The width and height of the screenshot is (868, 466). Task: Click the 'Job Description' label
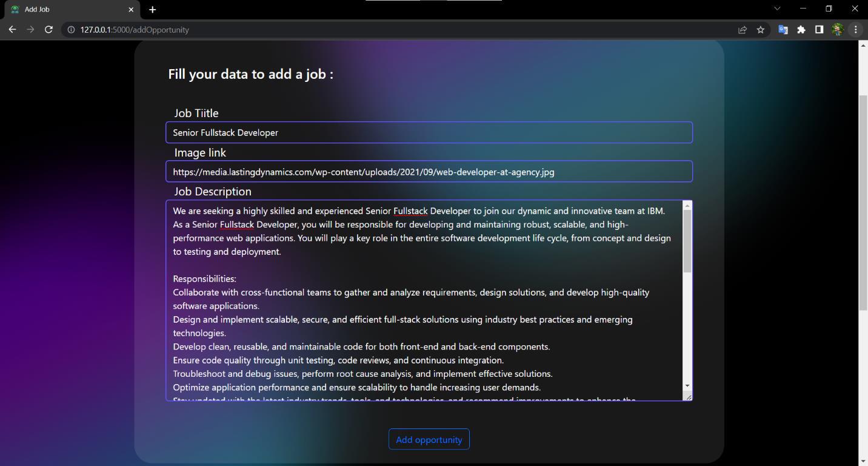213,191
